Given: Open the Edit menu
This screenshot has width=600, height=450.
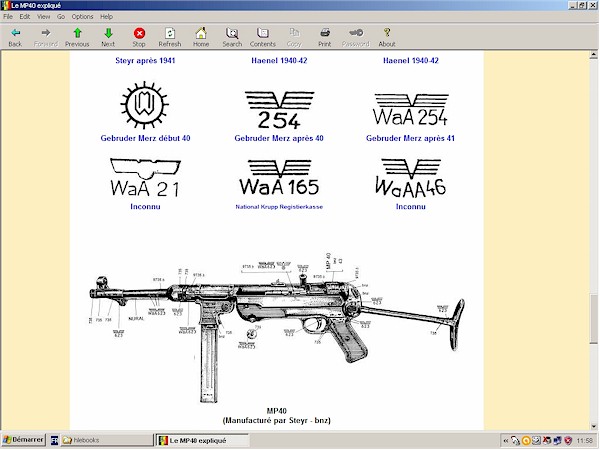Looking at the screenshot, I should (25, 16).
